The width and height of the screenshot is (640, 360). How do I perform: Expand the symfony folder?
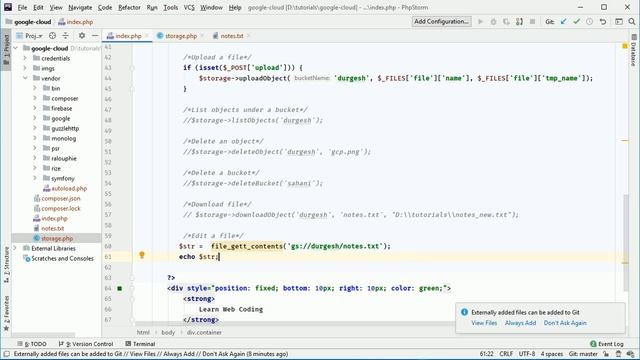pos(35,178)
